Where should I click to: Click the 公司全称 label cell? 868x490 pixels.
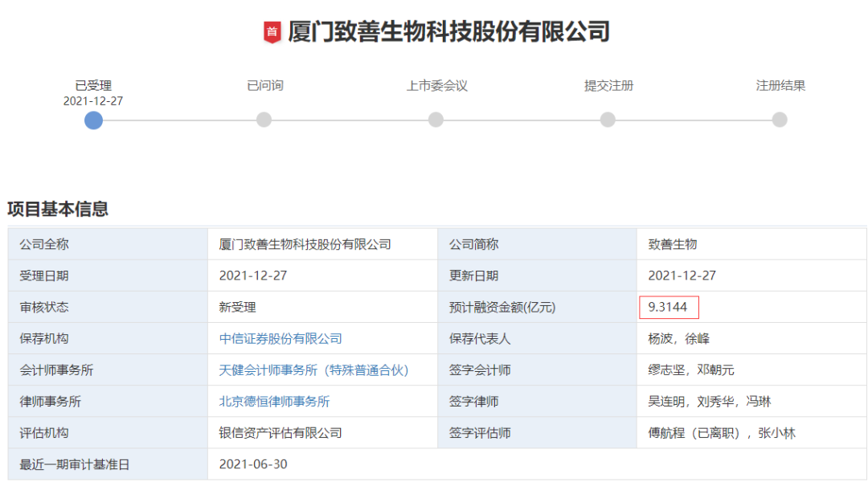coord(108,244)
